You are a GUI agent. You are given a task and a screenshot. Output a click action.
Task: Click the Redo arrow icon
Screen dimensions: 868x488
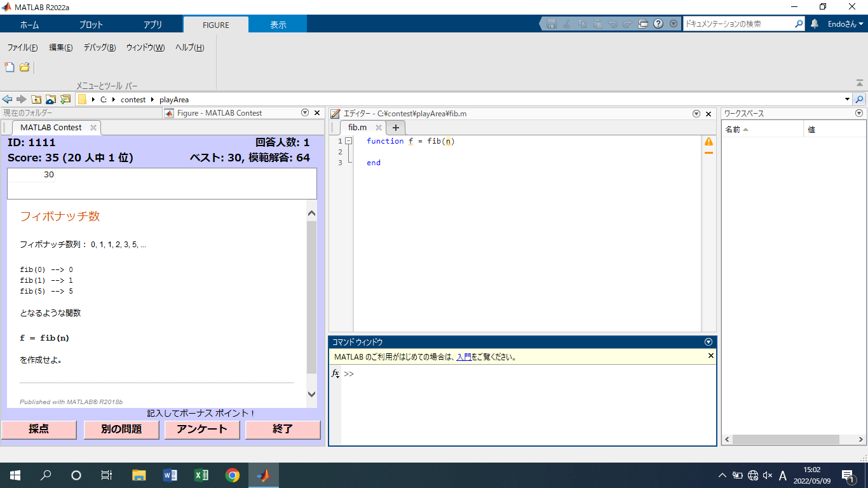[628, 24]
